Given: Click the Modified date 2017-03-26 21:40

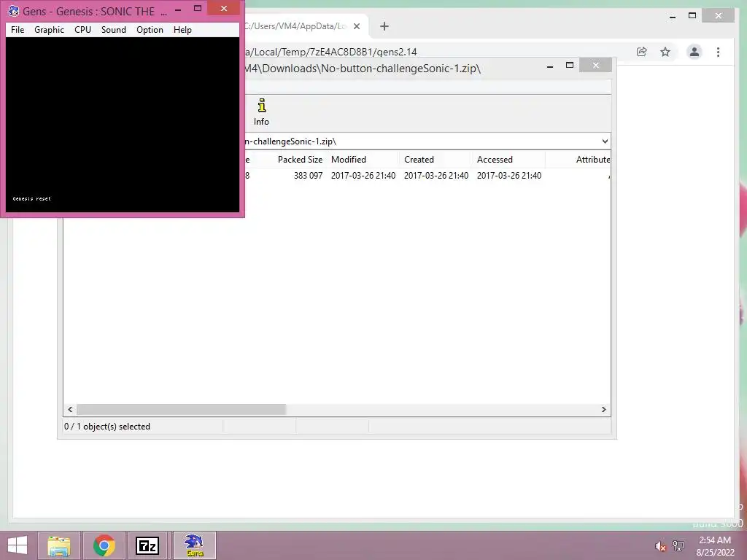Looking at the screenshot, I should point(363,175).
